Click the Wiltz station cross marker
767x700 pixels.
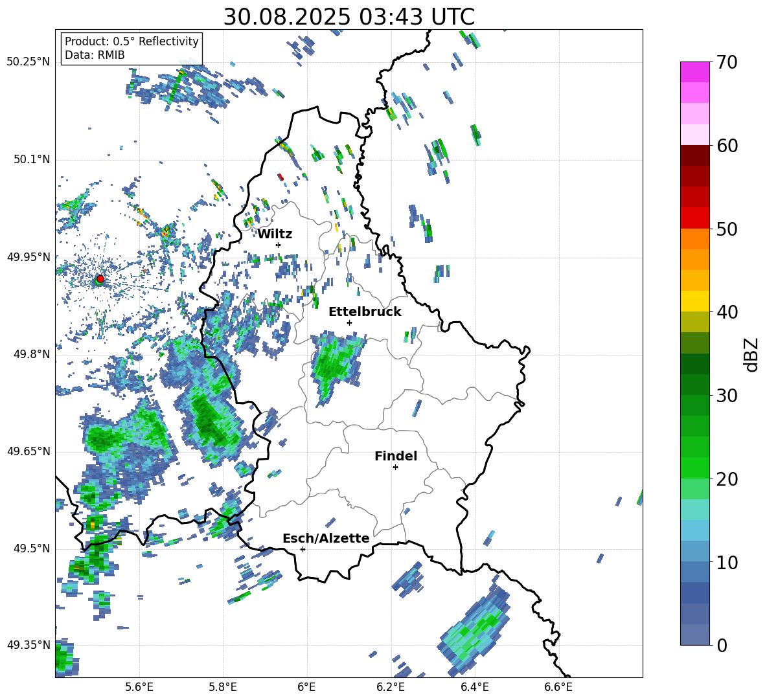pyautogui.click(x=278, y=245)
